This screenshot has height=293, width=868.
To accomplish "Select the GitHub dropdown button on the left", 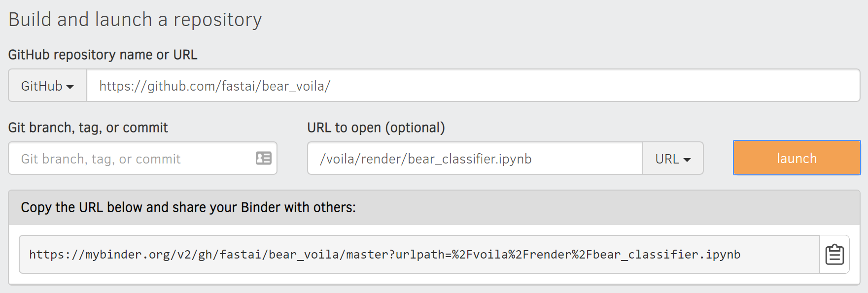I will [47, 85].
